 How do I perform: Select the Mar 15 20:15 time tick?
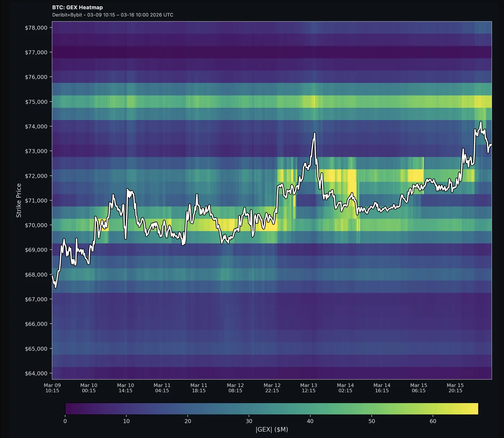[x=455, y=388]
